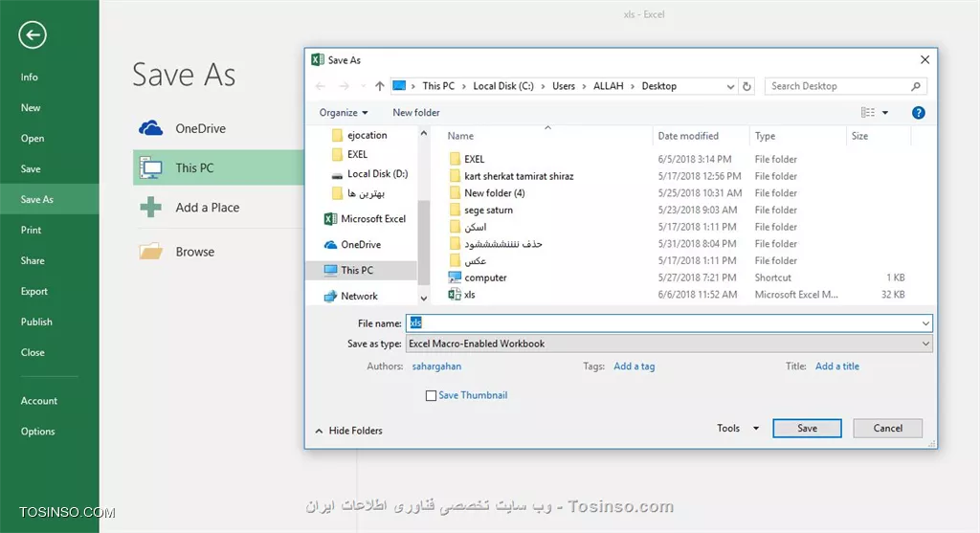Click navigation pane scroll up arrow
This screenshot has width=980, height=533.
coord(424,133)
